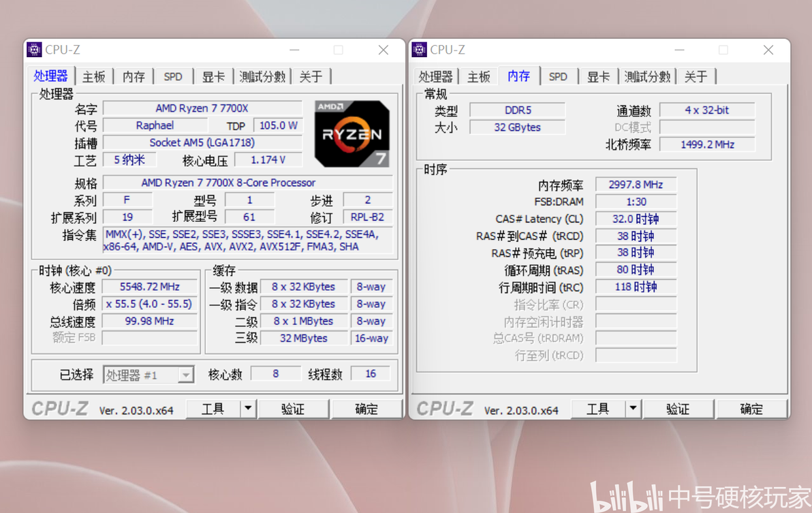The width and height of the screenshot is (812, 513).
Task: Open the 关于 tab in left CPU-Z window
Action: coord(311,76)
